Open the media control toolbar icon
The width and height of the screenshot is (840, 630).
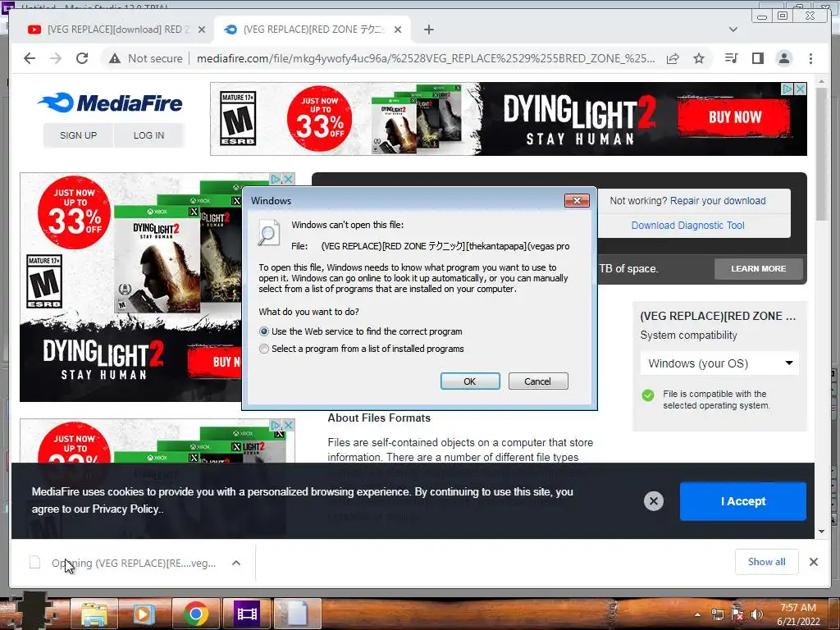(x=731, y=58)
